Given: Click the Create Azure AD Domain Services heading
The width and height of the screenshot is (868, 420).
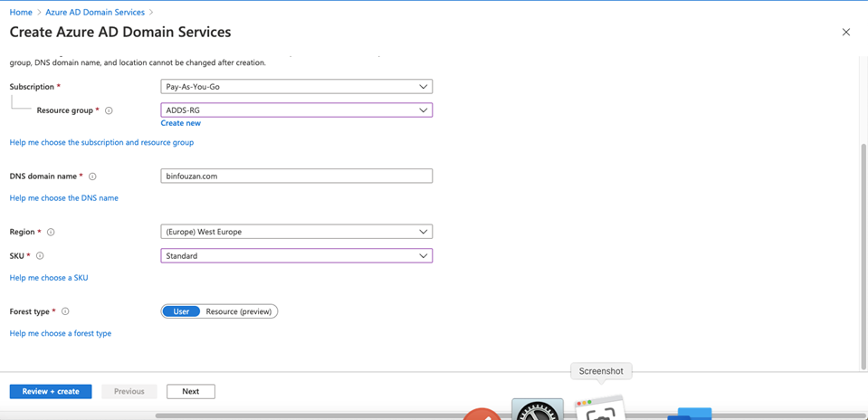Looking at the screenshot, I should (x=120, y=32).
